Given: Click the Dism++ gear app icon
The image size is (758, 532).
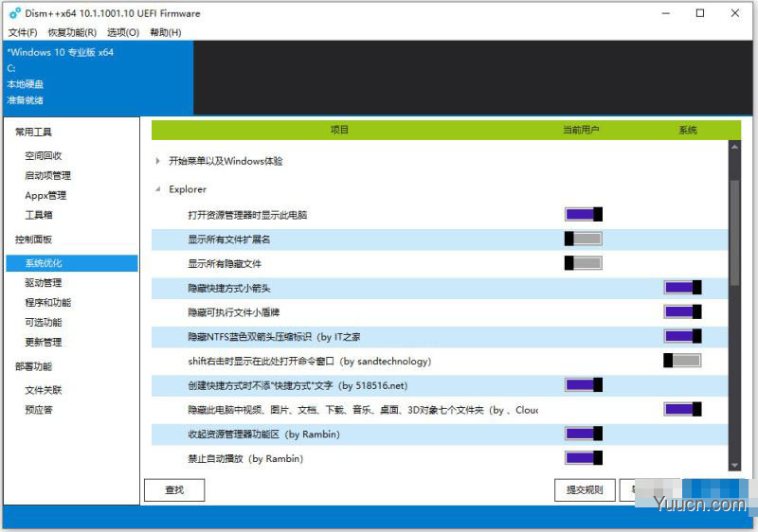Looking at the screenshot, I should click(x=15, y=13).
